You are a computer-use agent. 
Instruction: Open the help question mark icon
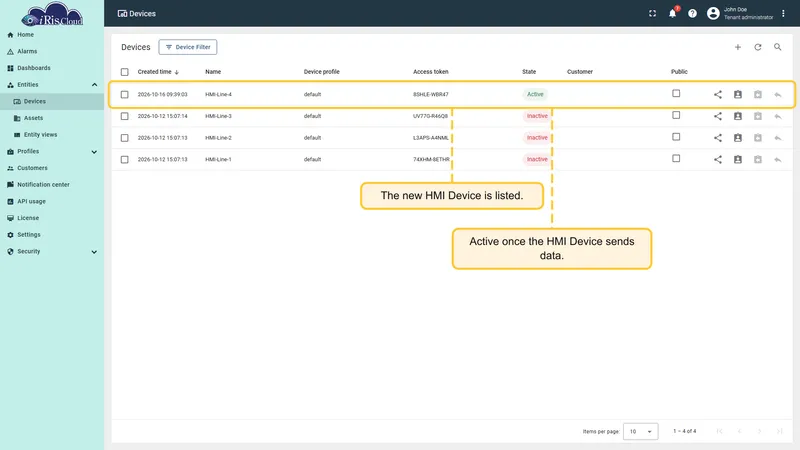pos(692,13)
